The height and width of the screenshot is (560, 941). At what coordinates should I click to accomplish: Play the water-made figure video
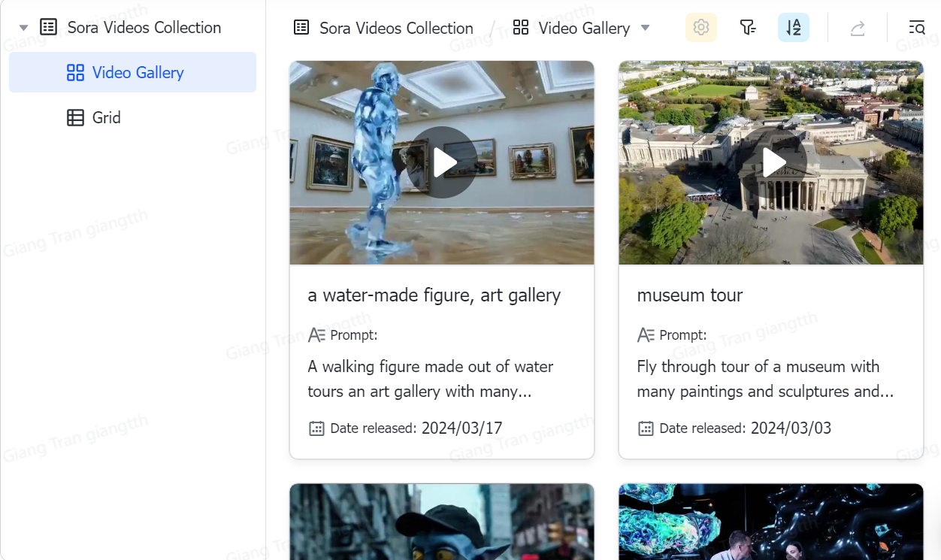coord(442,162)
